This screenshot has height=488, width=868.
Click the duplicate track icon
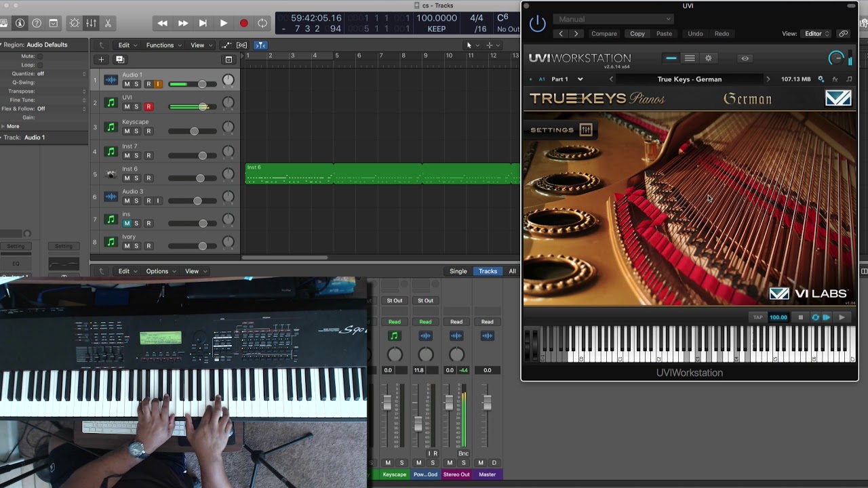tap(119, 59)
